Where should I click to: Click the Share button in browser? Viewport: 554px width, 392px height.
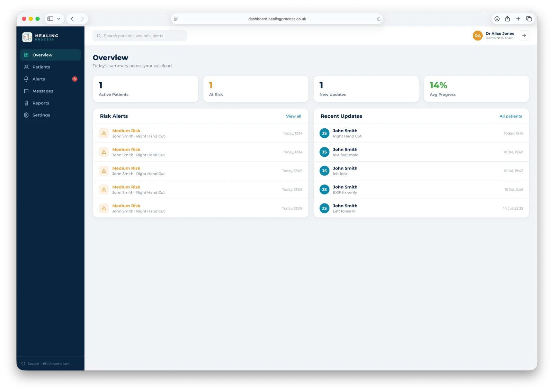[507, 19]
